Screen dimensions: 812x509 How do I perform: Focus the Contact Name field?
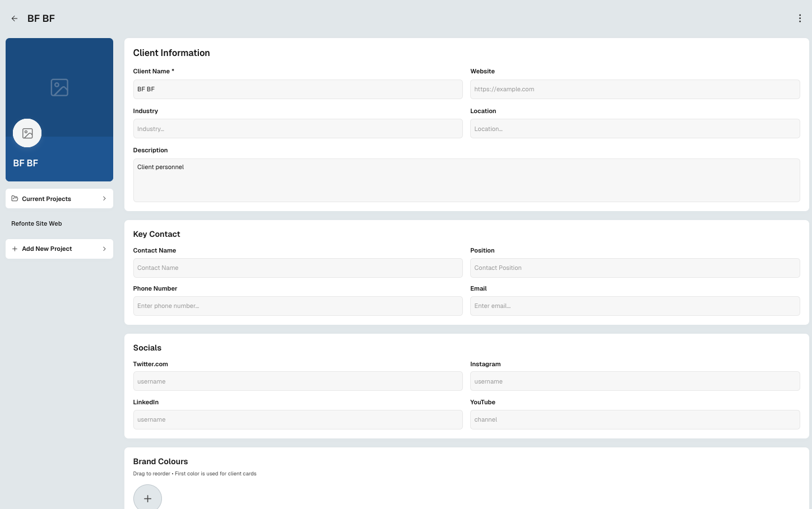pyautogui.click(x=298, y=268)
